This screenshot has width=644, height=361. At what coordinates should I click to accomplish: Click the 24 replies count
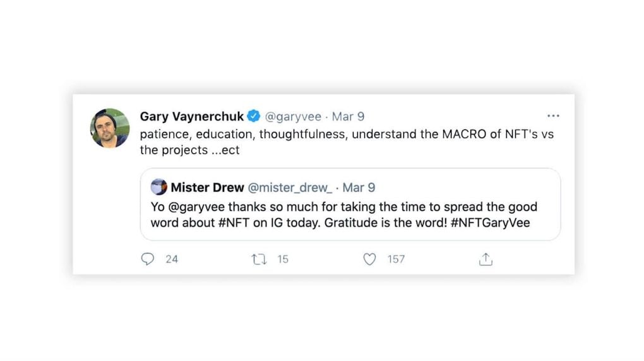pyautogui.click(x=171, y=259)
